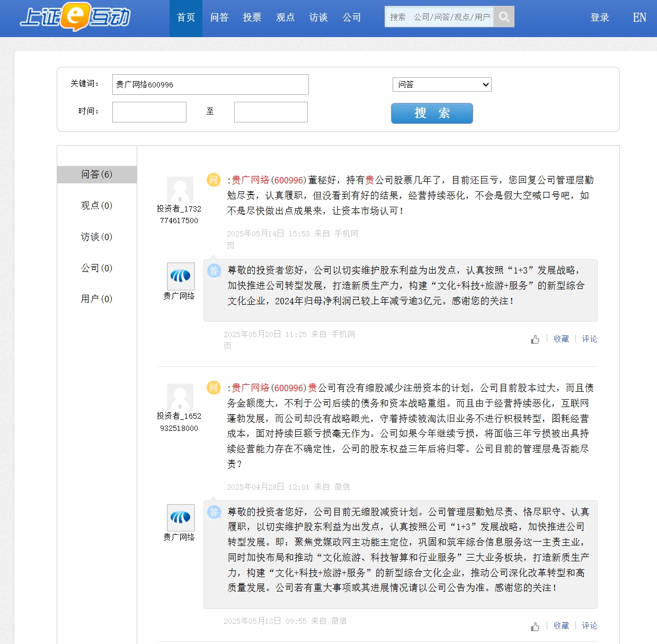Click 收藏 under the first answer
This screenshot has height=644, width=657.
click(561, 339)
